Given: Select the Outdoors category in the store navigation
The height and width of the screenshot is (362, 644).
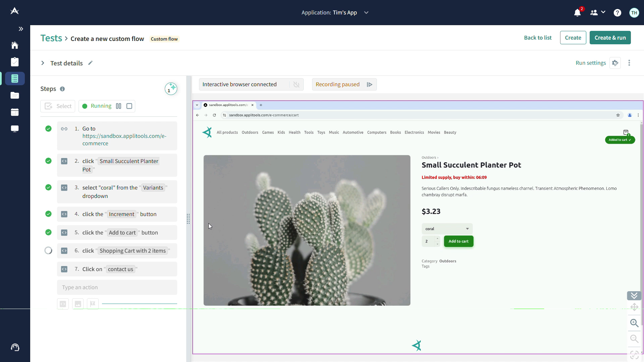Looking at the screenshot, I should (250, 132).
